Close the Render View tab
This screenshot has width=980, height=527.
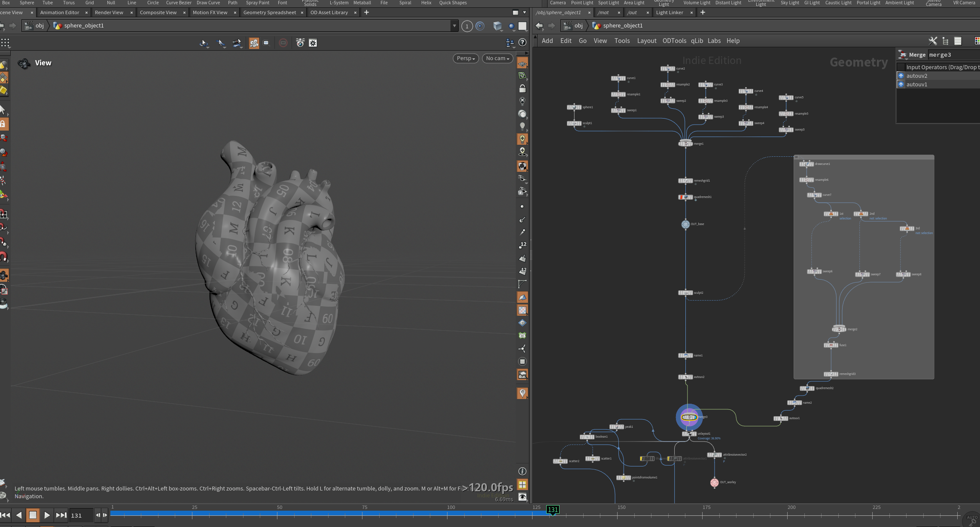[x=131, y=12]
